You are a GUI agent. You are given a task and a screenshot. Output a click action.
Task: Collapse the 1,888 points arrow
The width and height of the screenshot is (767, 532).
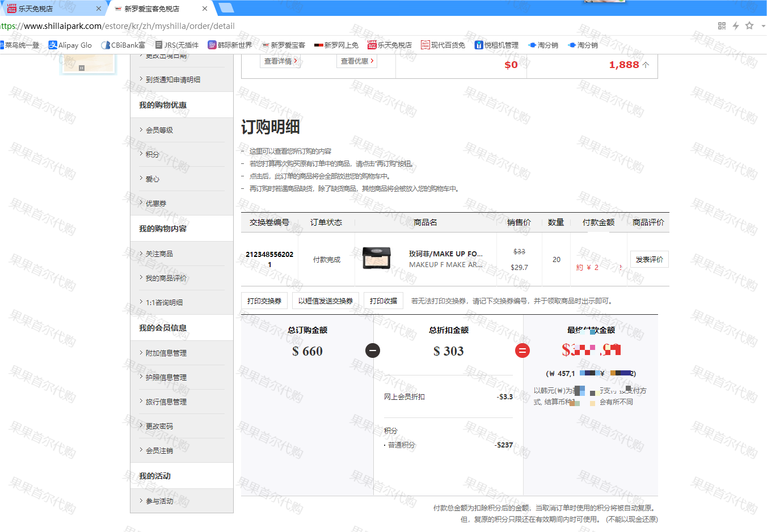[646, 65]
